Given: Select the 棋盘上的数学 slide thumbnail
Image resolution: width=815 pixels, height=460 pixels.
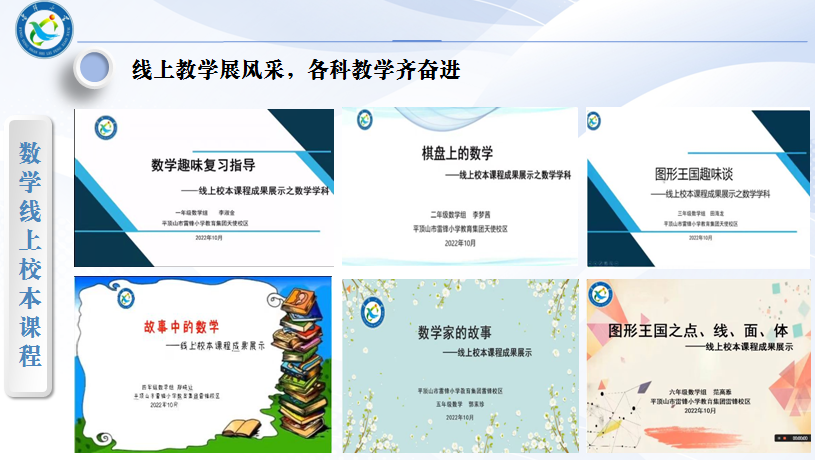Looking at the screenshot, I should pos(460,187).
